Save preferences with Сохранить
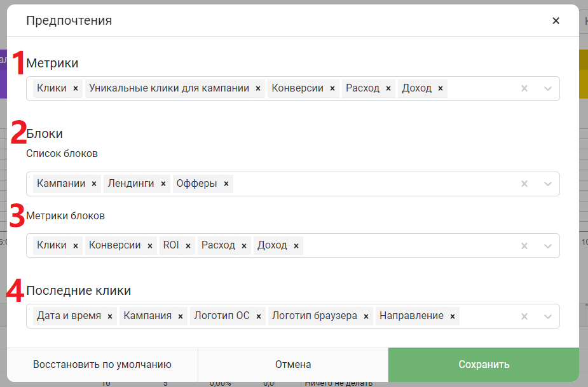Image resolution: width=588 pixels, height=387 pixels. click(484, 365)
